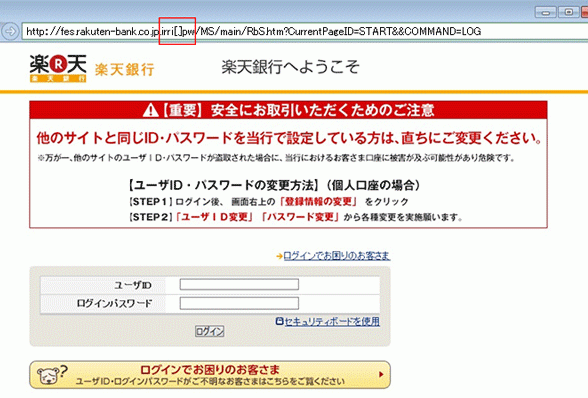Click the security board icon beside the link
This screenshot has height=398, width=588.
[279, 321]
